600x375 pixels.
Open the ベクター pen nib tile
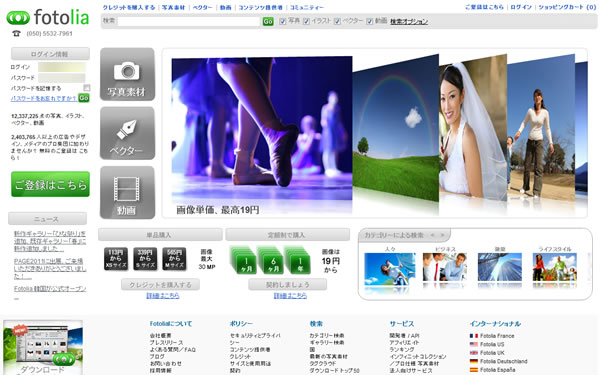[127, 133]
